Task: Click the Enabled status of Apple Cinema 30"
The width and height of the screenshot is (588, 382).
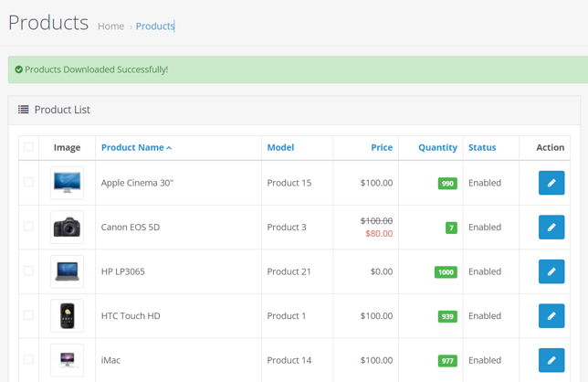Action: click(485, 183)
